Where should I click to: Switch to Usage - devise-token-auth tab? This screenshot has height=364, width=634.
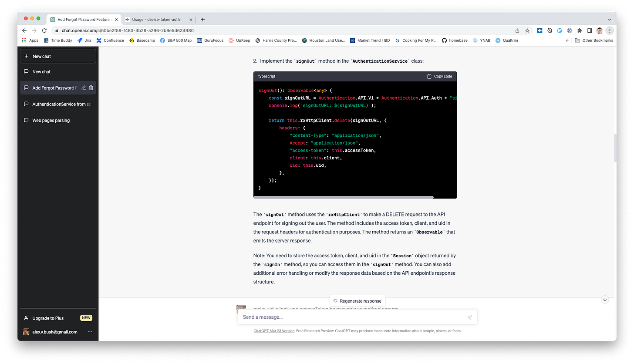point(158,20)
